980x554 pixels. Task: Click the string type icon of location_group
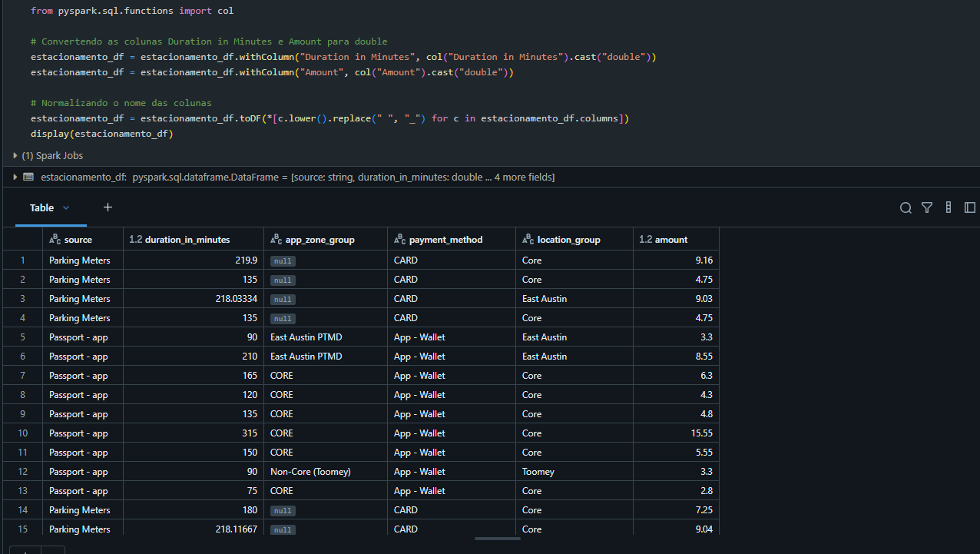click(x=528, y=240)
